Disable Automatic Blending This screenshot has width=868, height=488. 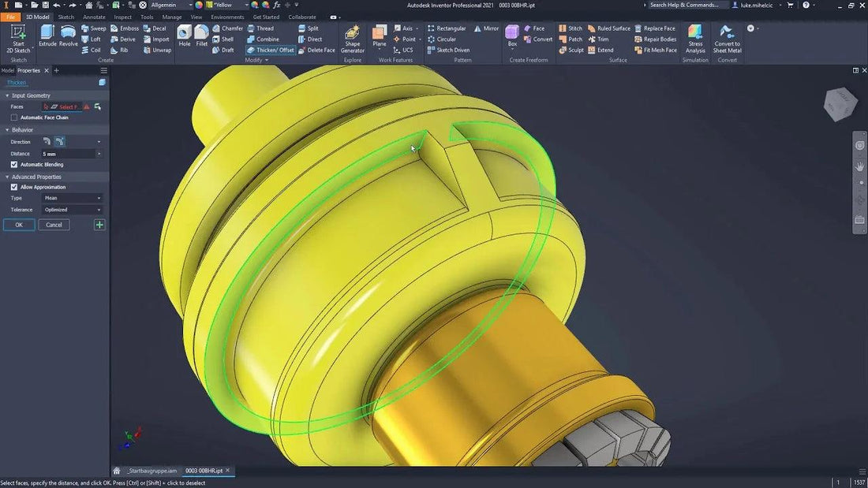tap(14, 165)
